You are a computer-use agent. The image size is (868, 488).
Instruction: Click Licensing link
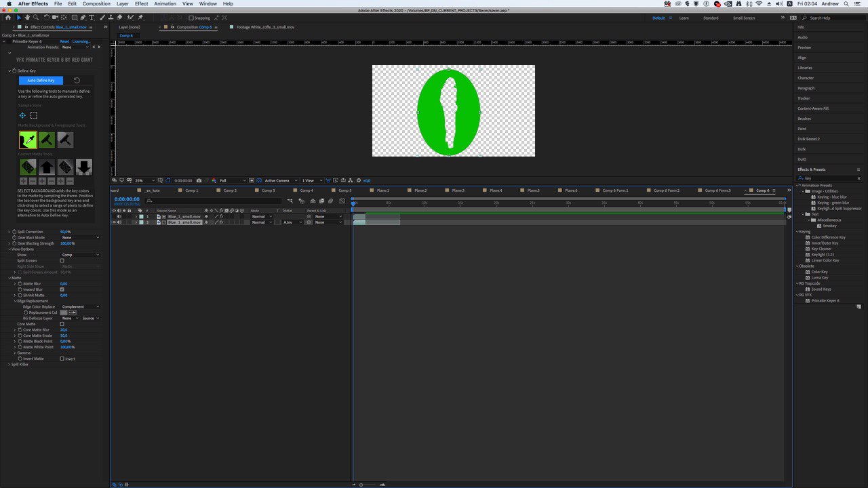point(81,41)
